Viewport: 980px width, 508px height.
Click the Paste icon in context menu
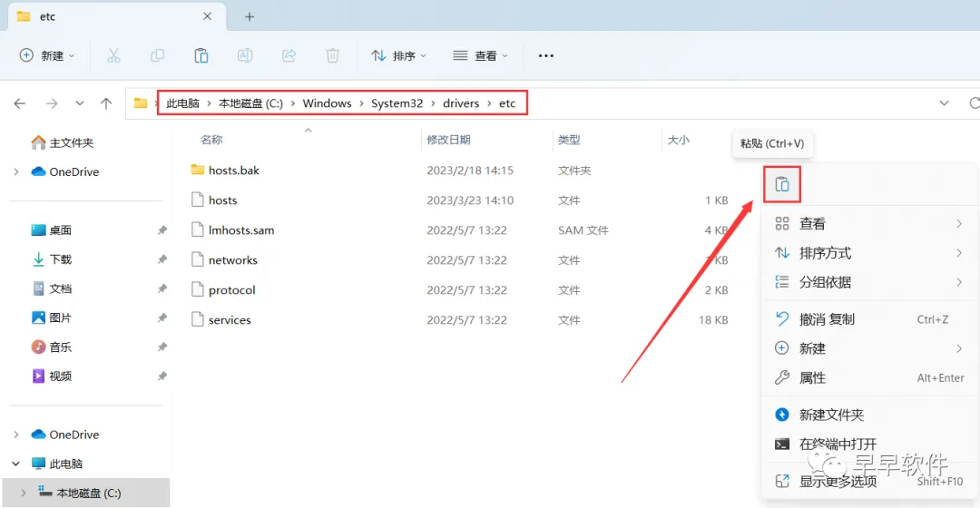(782, 184)
